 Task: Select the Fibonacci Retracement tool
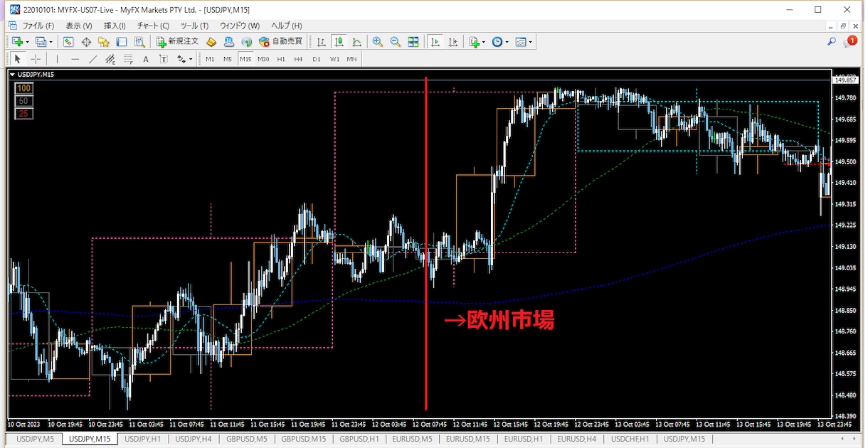click(128, 59)
